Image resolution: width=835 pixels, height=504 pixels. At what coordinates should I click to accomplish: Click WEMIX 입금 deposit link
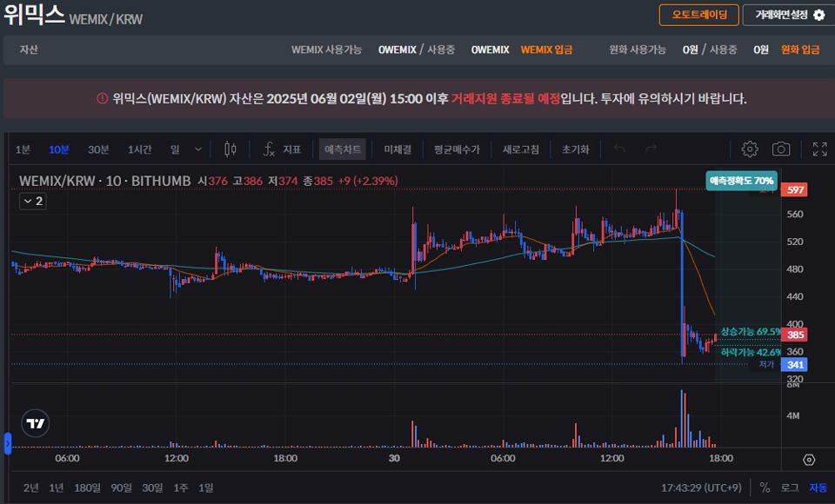546,50
